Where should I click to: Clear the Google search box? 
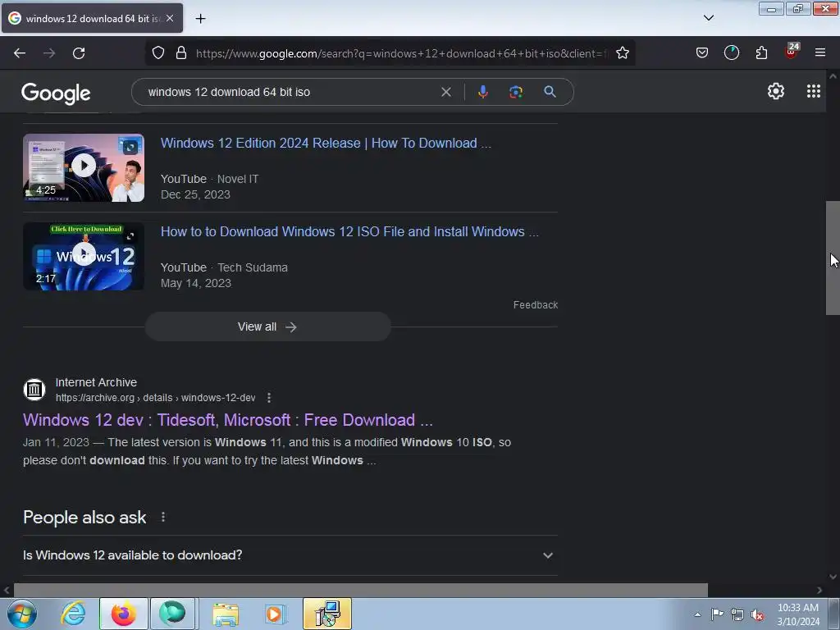pyautogui.click(x=445, y=92)
